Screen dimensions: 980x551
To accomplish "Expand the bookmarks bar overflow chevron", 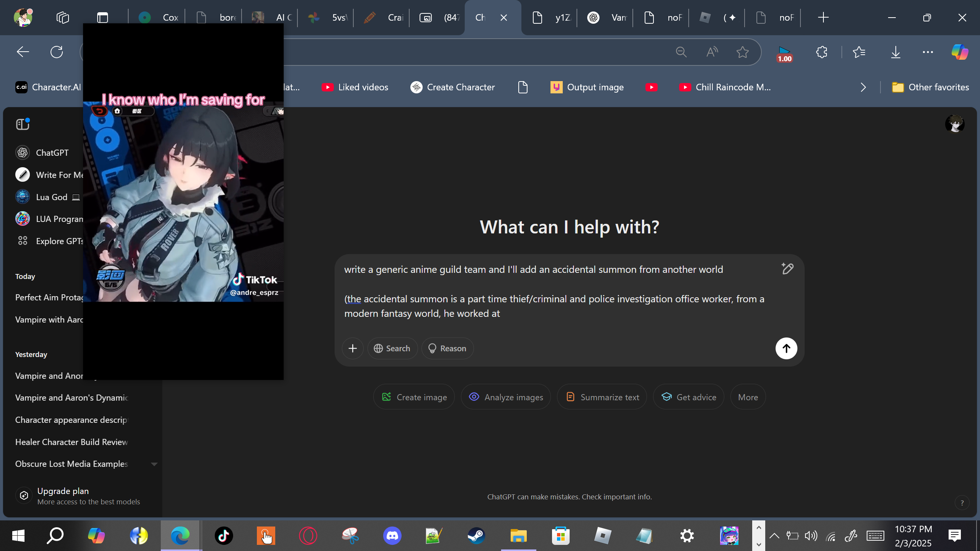I will coord(863,87).
